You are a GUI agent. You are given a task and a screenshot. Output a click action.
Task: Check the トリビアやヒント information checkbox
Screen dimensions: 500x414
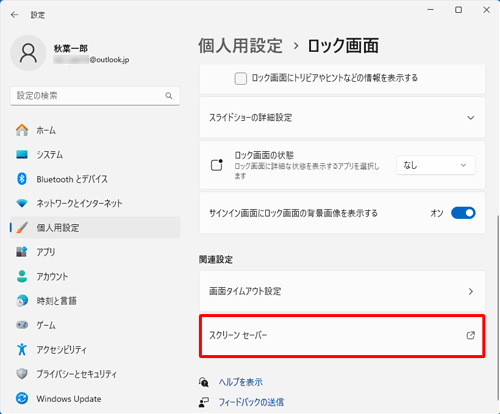[x=241, y=79]
